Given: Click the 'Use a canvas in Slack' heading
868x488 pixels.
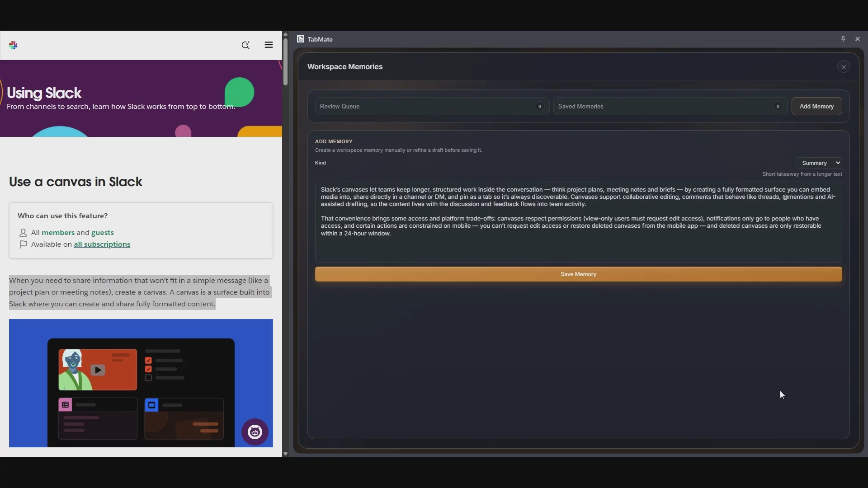Looking at the screenshot, I should click(75, 182).
